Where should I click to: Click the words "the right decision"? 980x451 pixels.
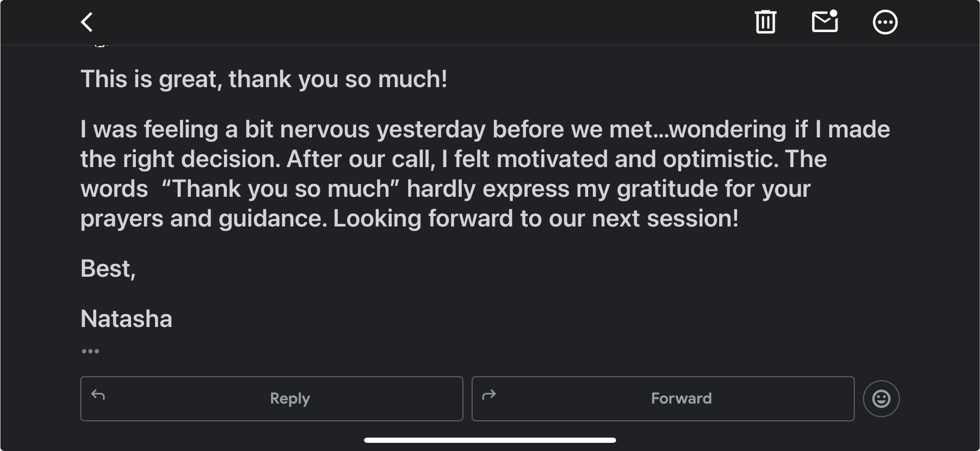pyautogui.click(x=180, y=159)
